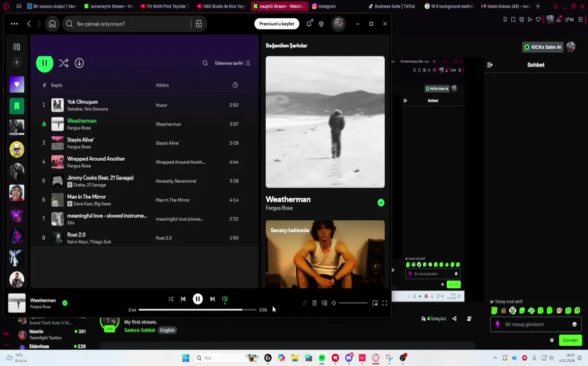The width and height of the screenshot is (588, 366).
Task: Sort by the Albüm column header
Action: tap(162, 85)
